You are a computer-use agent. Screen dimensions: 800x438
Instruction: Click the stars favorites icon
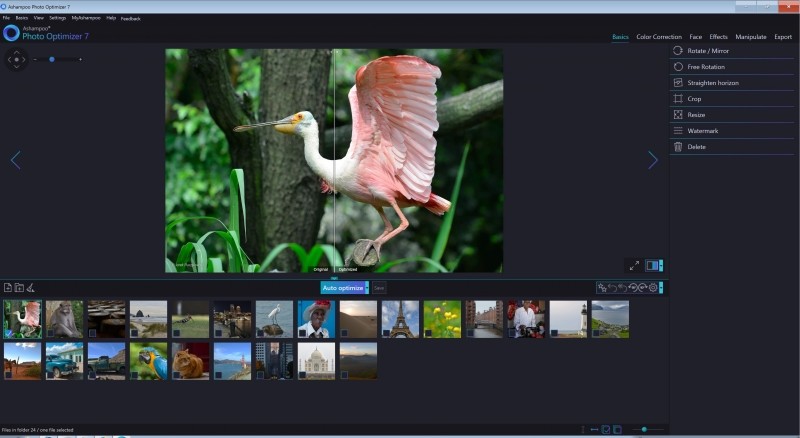602,288
